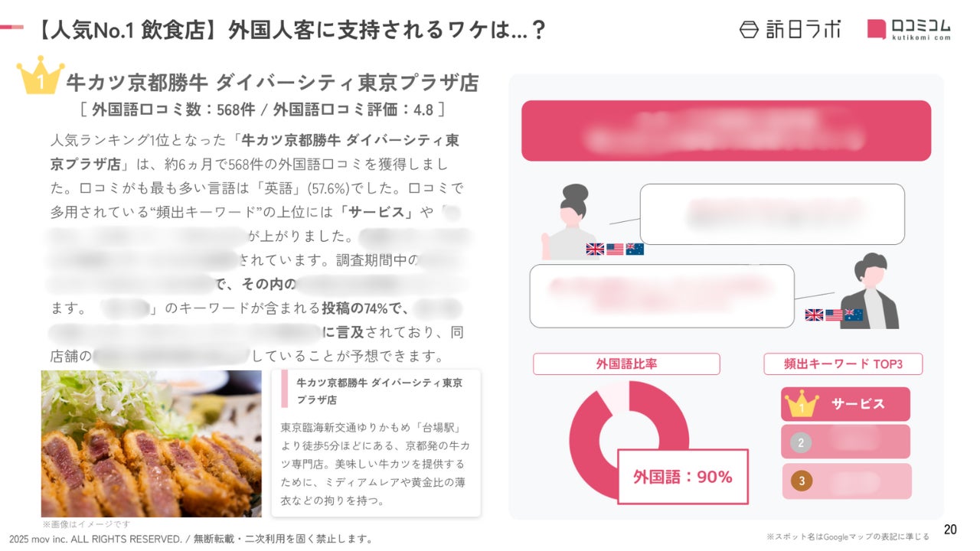
Task: Click the blurred red banner headline
Action: (726, 130)
